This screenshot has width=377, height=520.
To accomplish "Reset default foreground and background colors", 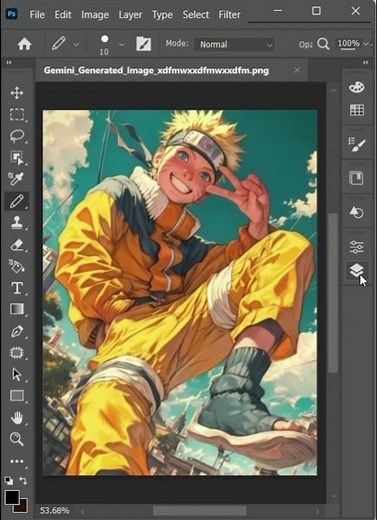I will click(x=8, y=481).
